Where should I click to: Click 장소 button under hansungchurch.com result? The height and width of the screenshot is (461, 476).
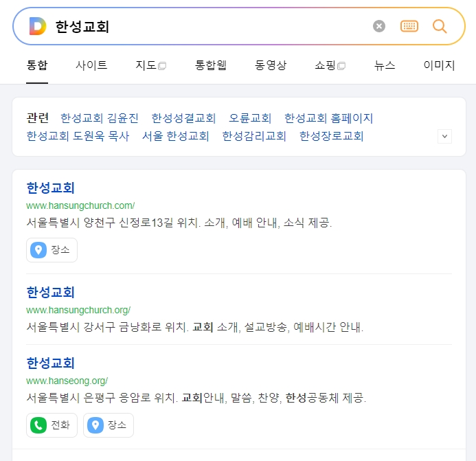pyautogui.click(x=52, y=250)
